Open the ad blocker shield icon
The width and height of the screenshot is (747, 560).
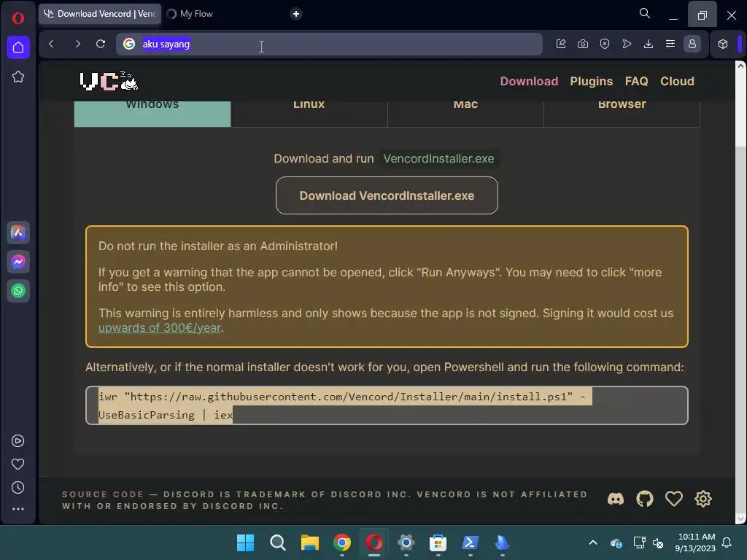coord(605,44)
